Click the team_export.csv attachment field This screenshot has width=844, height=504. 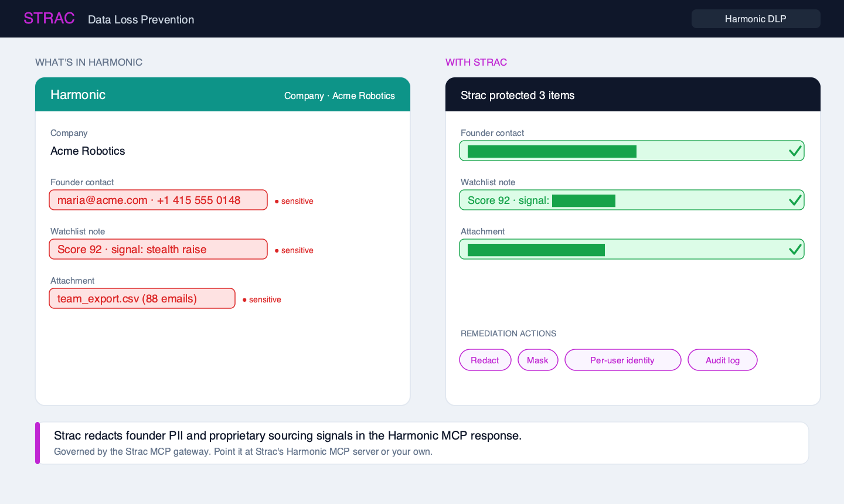(142, 298)
